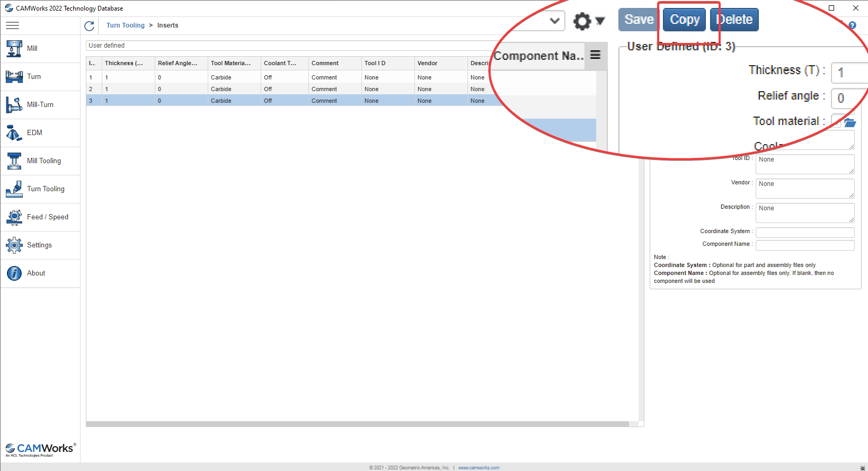Open the Turn Tooling sidebar icon
This screenshot has height=471, width=868.
coord(14,189)
